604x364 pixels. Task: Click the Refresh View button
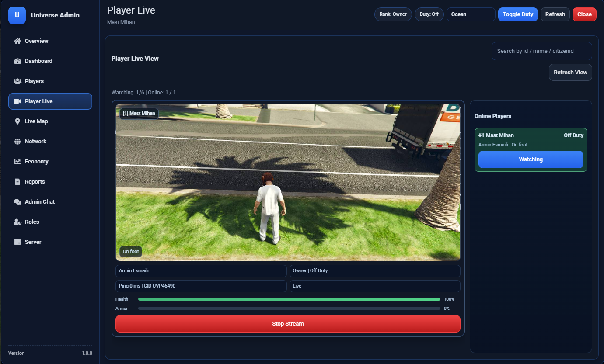570,73
